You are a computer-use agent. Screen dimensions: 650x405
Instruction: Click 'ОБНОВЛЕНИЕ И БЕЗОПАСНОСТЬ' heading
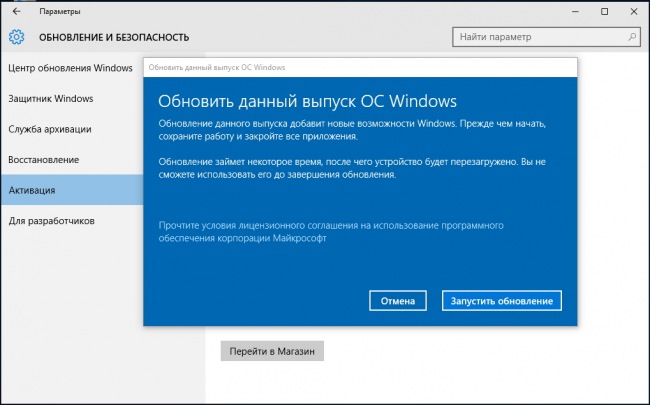(114, 37)
